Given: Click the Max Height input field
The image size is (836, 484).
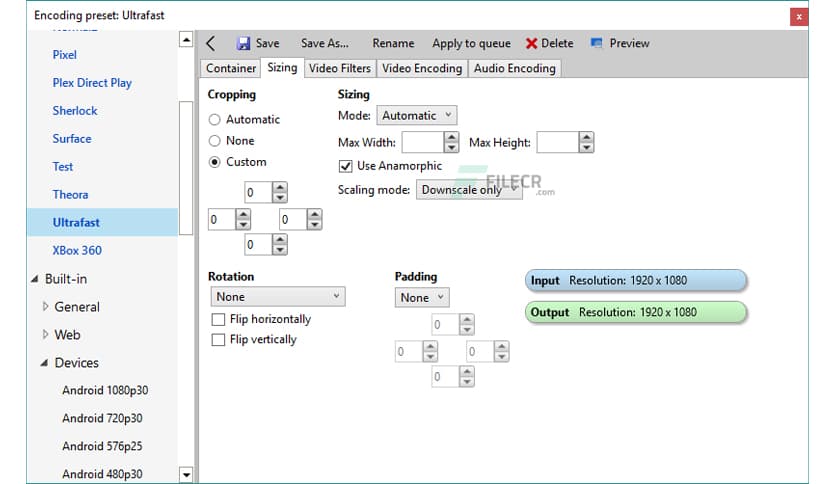Looking at the screenshot, I should point(558,142).
